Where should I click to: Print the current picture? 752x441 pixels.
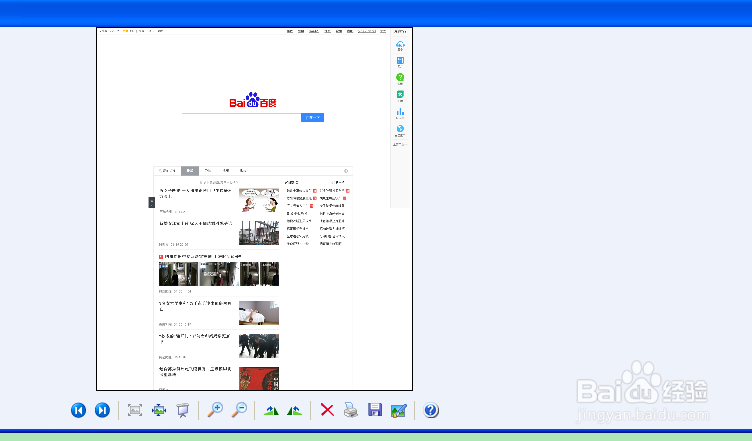click(351, 410)
